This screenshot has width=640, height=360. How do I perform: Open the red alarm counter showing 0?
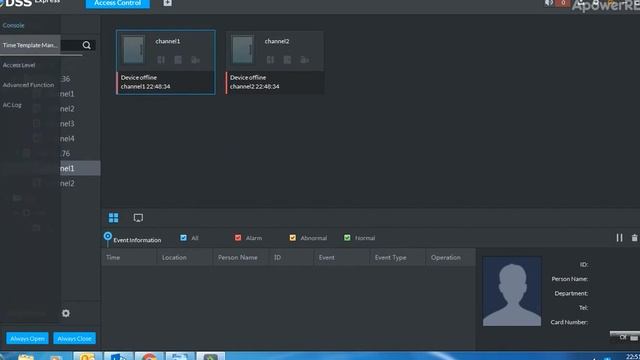click(563, 3)
